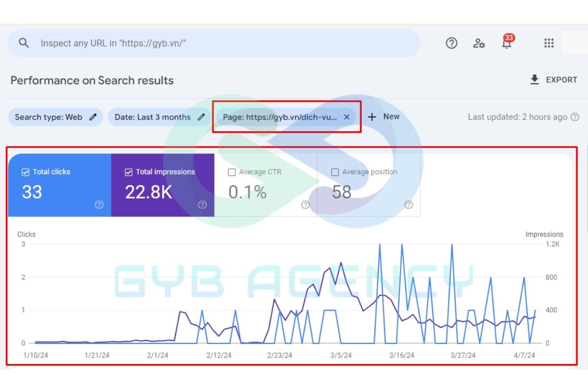Uncheck the Total clicks checkbox

click(25, 172)
